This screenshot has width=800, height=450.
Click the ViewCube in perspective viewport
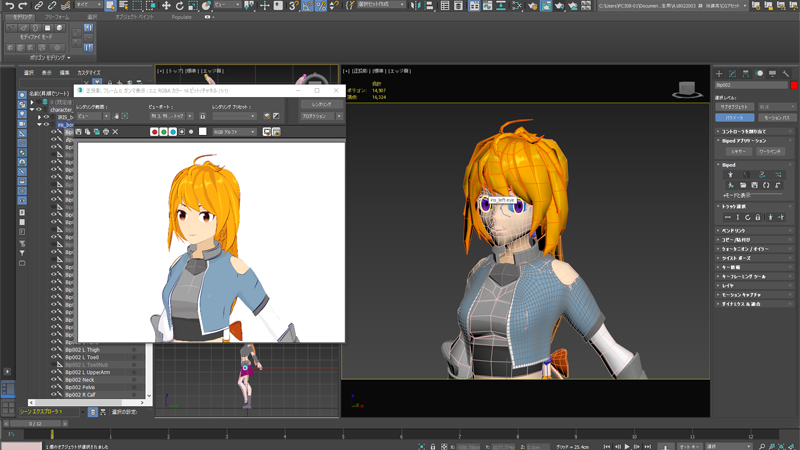tap(686, 90)
